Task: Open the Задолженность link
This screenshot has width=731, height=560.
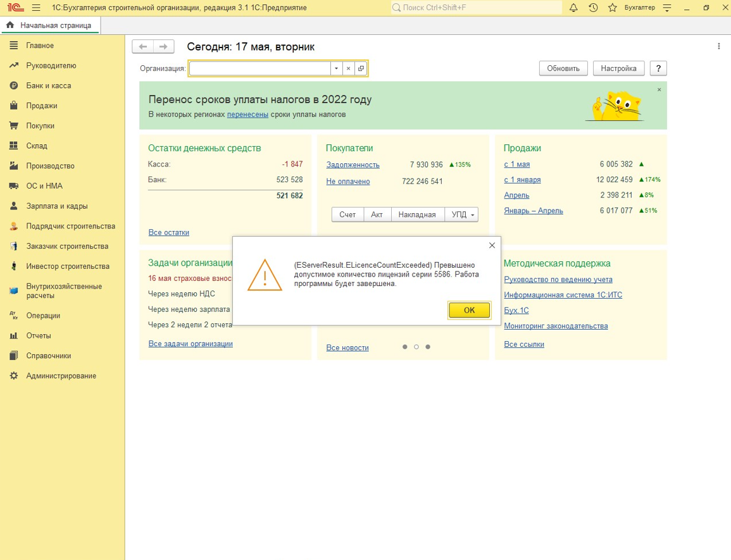Action: [x=353, y=165]
